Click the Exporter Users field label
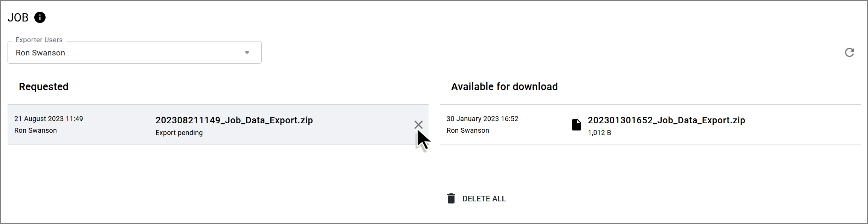Viewport: 868px width, 224px height. [x=39, y=40]
